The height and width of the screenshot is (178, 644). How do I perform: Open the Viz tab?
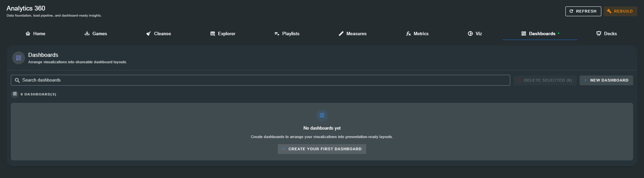475,34
